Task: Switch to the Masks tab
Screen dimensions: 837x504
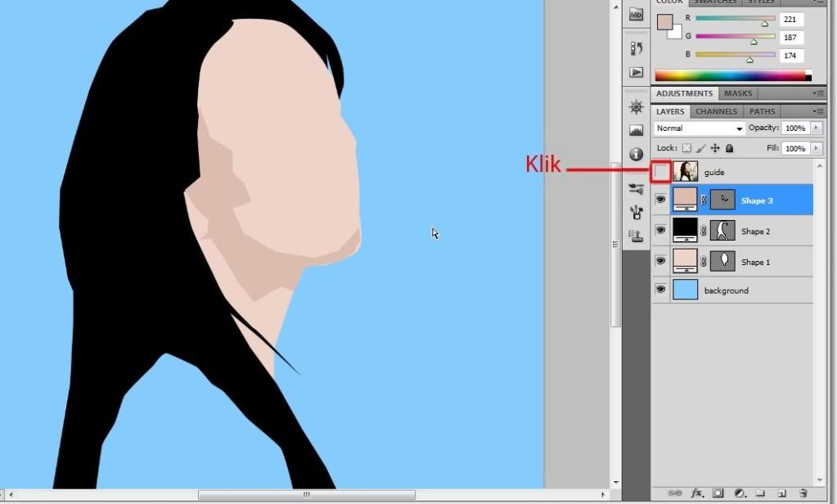Action: (x=738, y=93)
